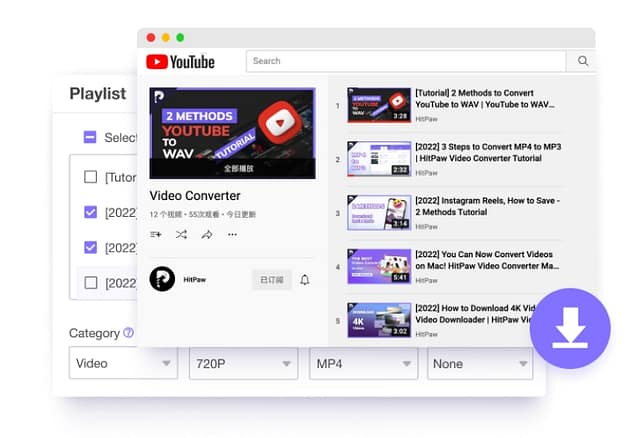Check the last unchecked [2022] item
644x438 pixels.
tap(90, 283)
